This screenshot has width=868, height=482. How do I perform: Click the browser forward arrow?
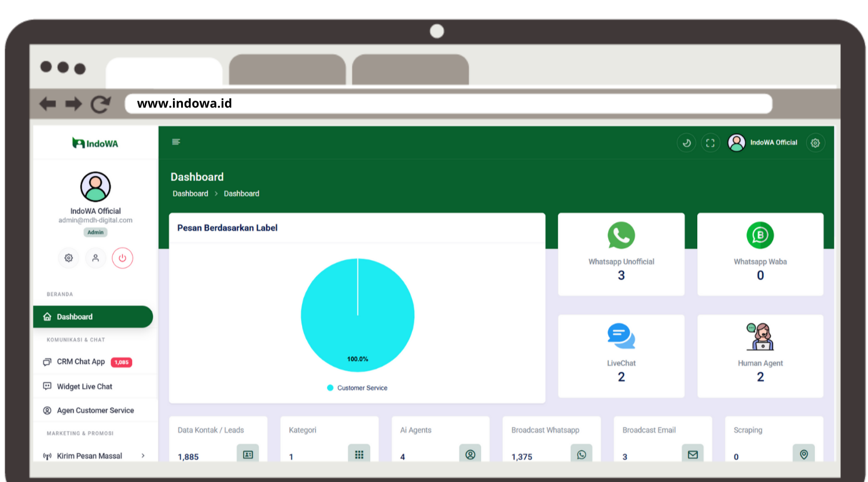pos(73,104)
